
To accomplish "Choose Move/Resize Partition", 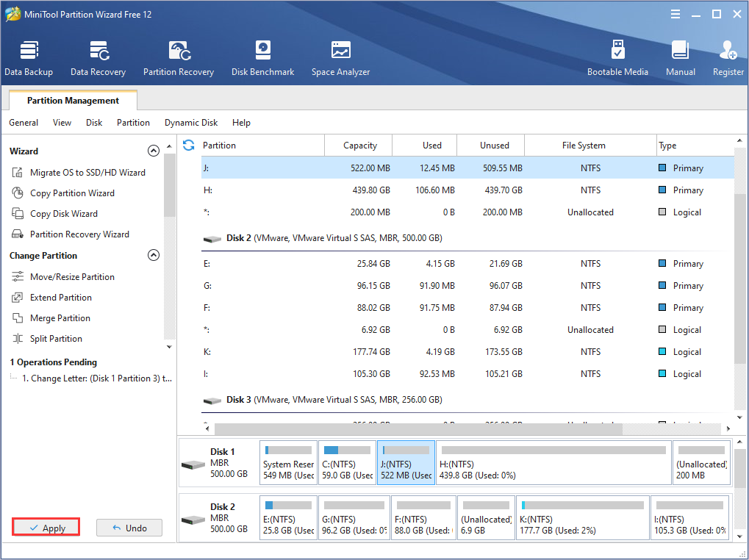I will pyautogui.click(x=72, y=277).
